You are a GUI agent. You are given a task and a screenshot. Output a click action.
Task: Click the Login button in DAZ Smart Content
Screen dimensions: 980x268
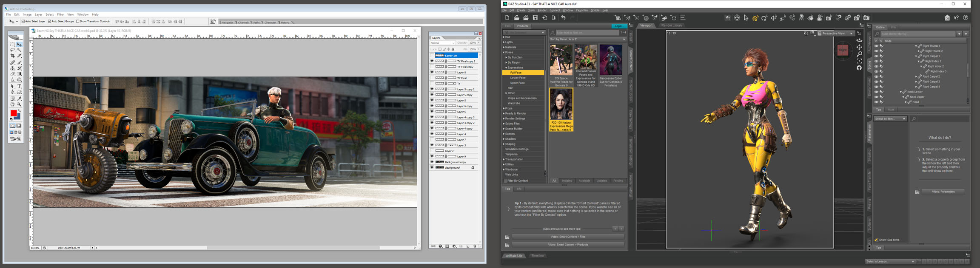click(619, 26)
